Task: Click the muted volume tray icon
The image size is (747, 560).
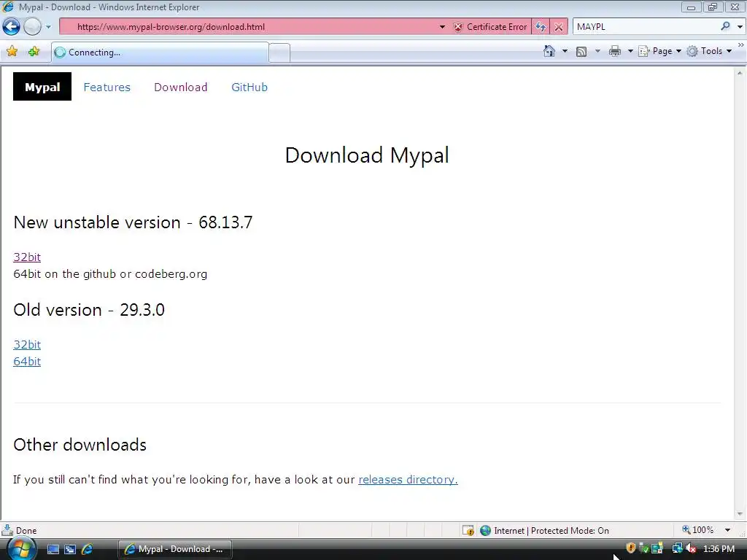Action: point(690,548)
